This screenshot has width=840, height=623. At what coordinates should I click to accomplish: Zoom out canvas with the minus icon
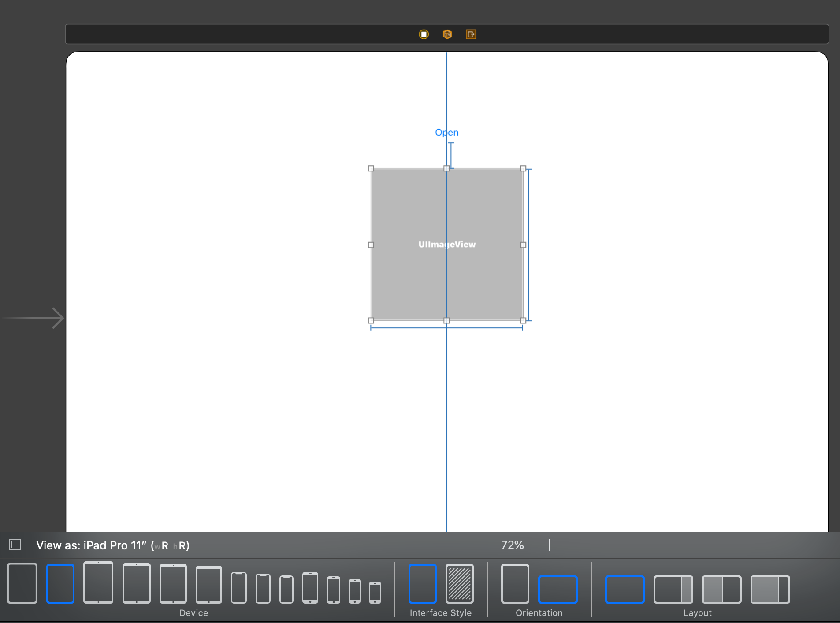[475, 545]
